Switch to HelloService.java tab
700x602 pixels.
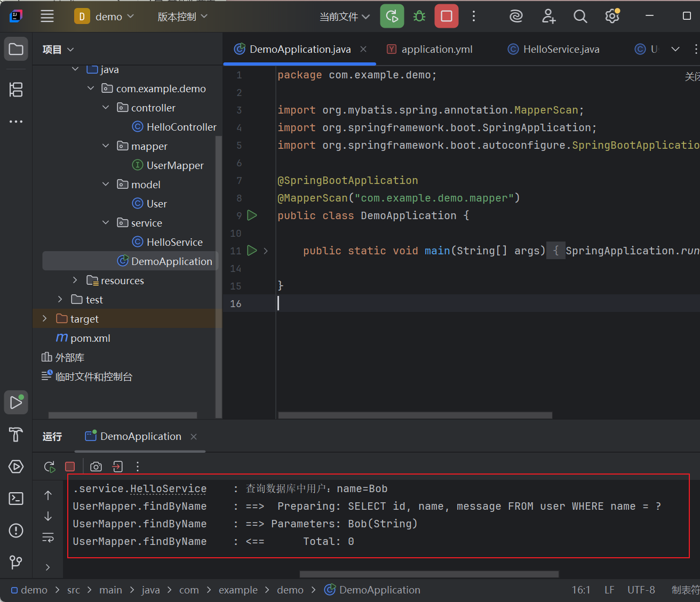(x=553, y=49)
